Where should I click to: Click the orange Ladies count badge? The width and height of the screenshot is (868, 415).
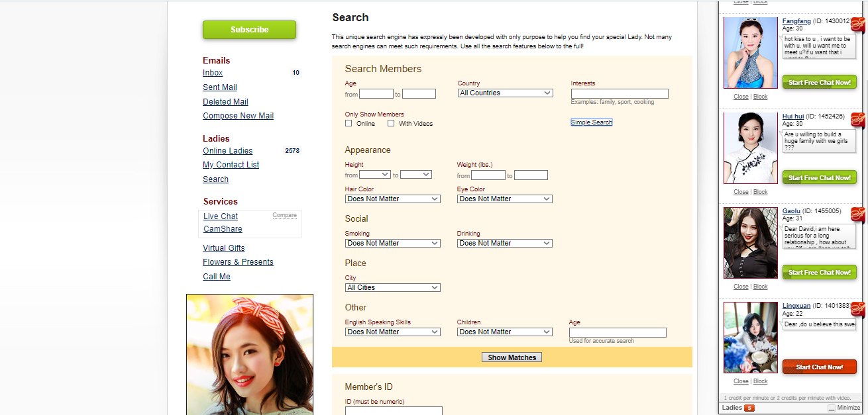(x=749, y=408)
